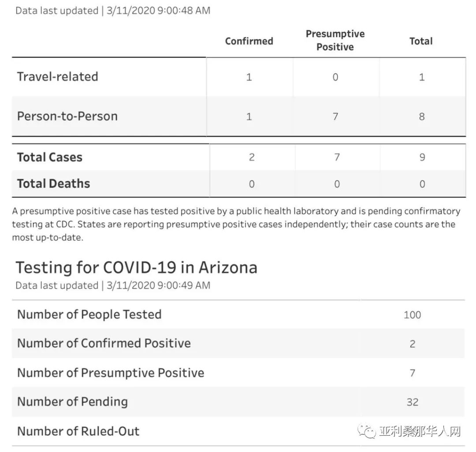
Task: Click the Travel-related presumptive positive value 0
Action: point(335,77)
